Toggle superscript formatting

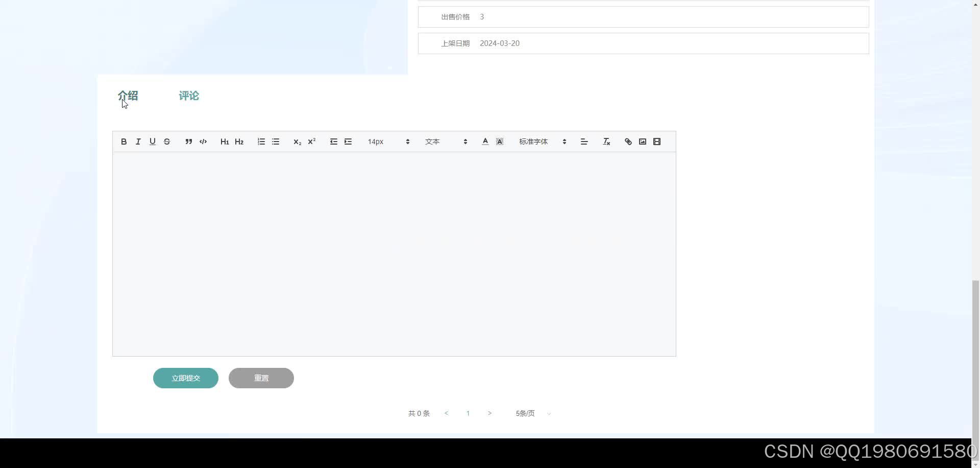311,142
